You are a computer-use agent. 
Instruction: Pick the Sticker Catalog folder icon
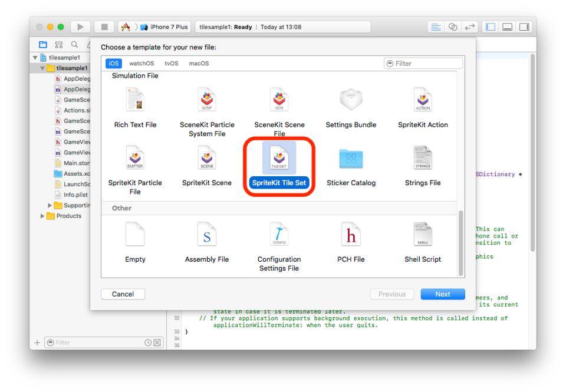tap(351, 159)
